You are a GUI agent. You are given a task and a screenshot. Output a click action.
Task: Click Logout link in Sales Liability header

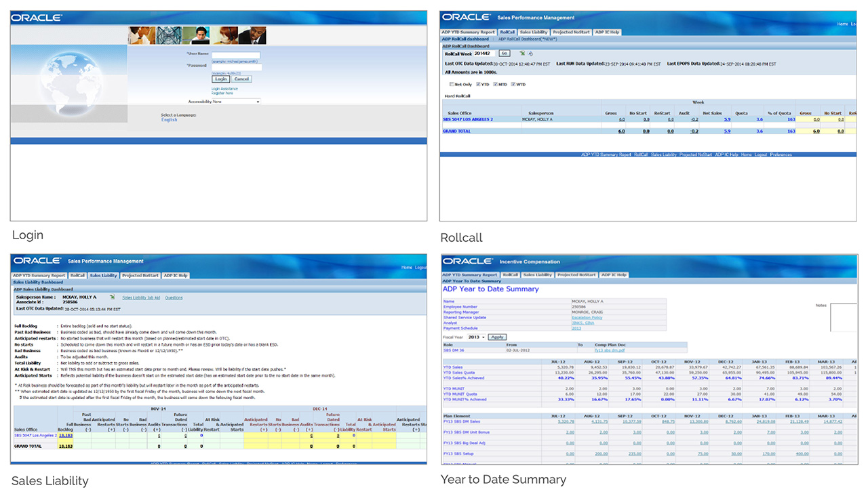(420, 268)
